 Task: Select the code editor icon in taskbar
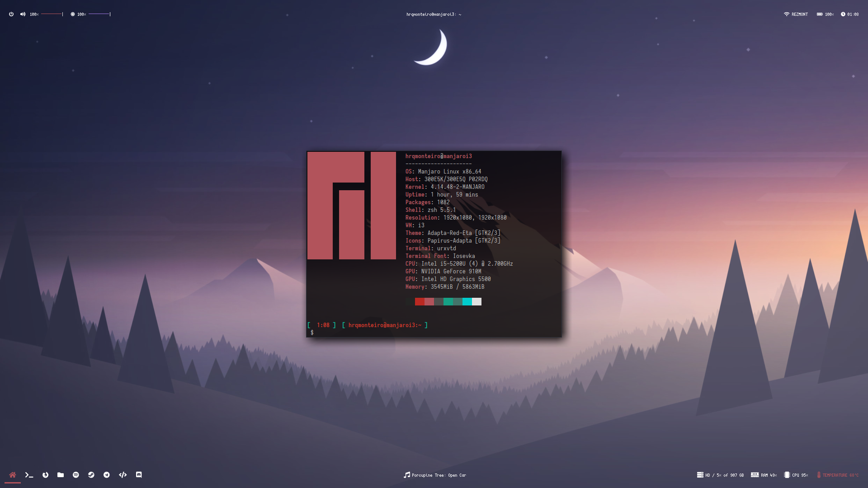click(123, 475)
